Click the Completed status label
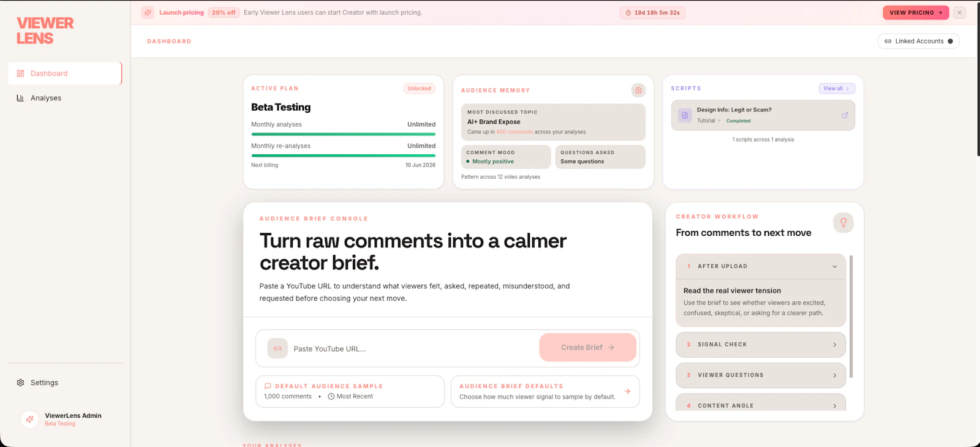This screenshot has width=980, height=447. (x=738, y=121)
